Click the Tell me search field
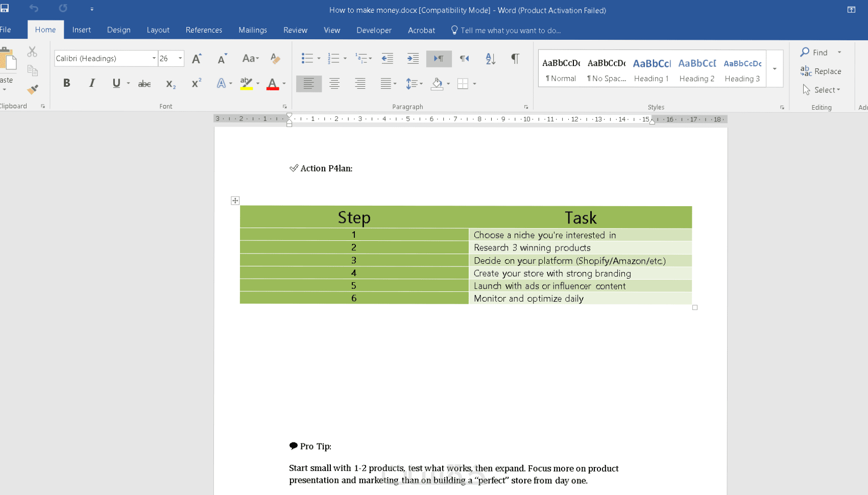Screen dimensions: 868x495 [x=511, y=31]
